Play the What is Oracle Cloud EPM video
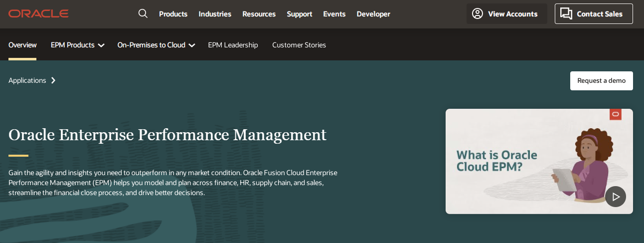This screenshot has width=644, height=243. (616, 197)
